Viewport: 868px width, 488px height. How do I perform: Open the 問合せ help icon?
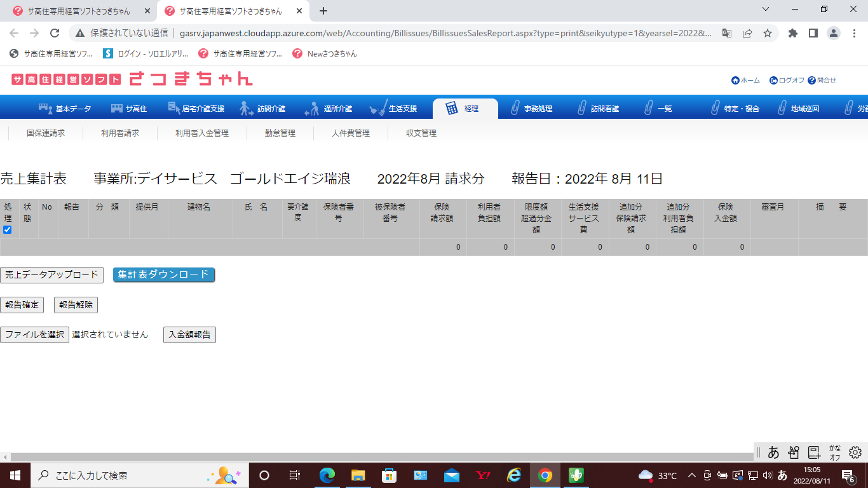(811, 81)
